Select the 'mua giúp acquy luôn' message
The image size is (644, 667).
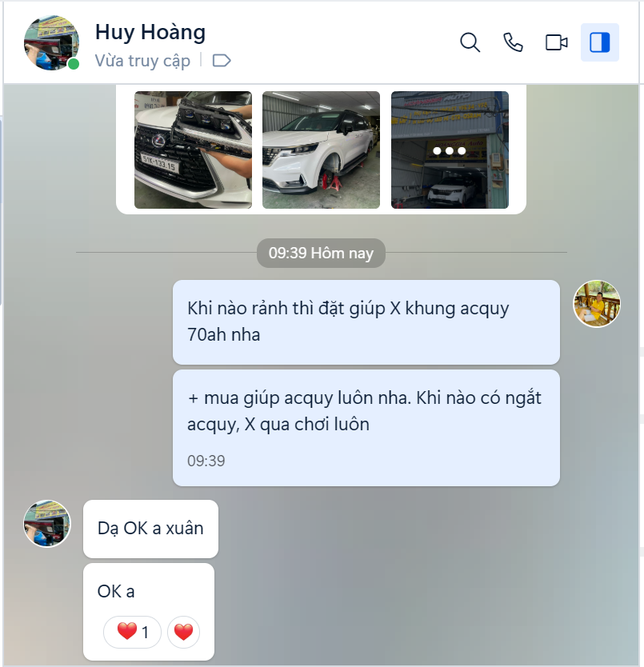pos(366,428)
